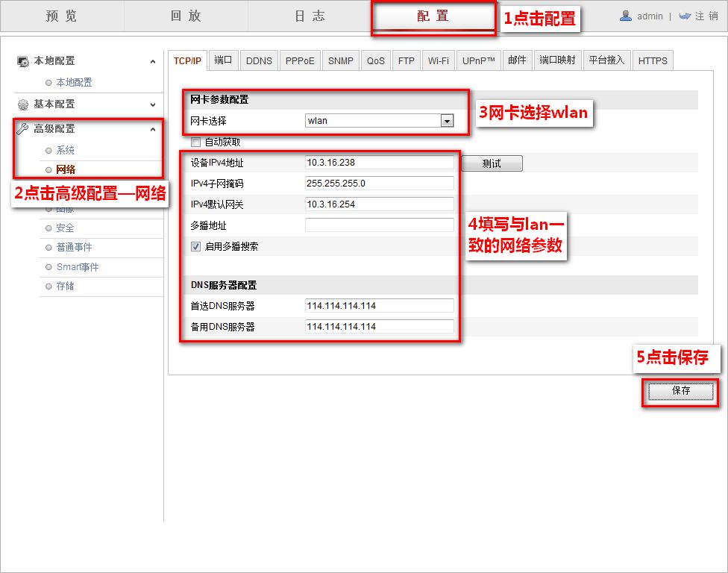Click the 保存 button

(x=679, y=391)
